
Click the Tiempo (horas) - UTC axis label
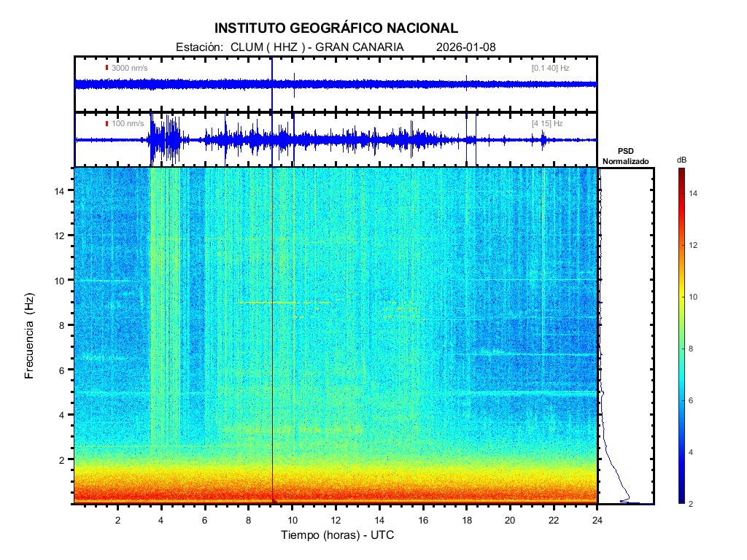[338, 535]
